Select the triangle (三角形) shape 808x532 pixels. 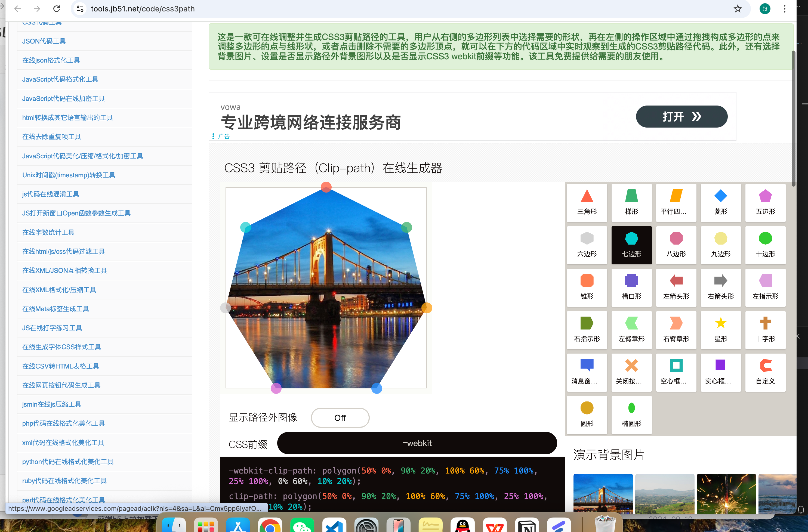pos(587,203)
